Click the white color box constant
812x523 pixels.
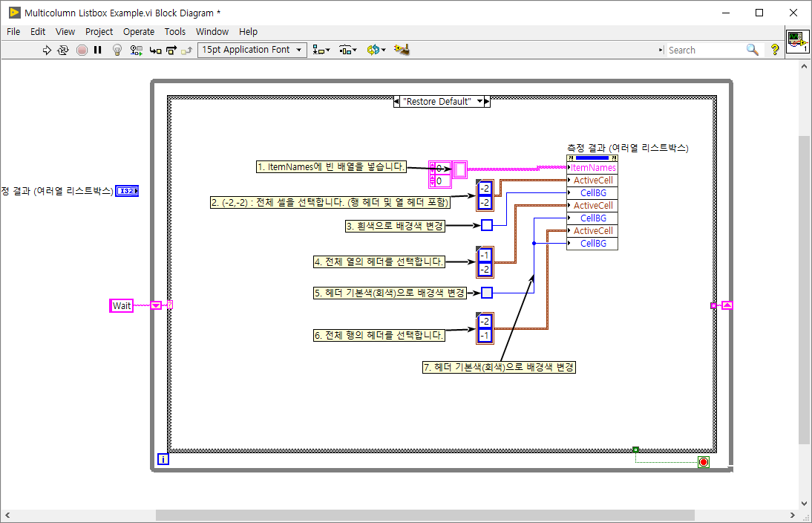point(487,225)
